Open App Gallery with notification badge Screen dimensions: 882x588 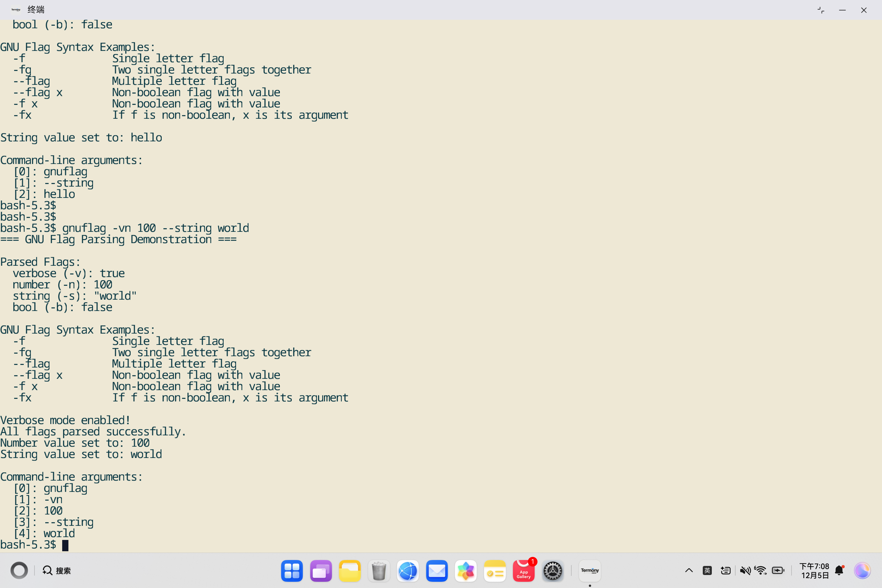click(x=524, y=571)
